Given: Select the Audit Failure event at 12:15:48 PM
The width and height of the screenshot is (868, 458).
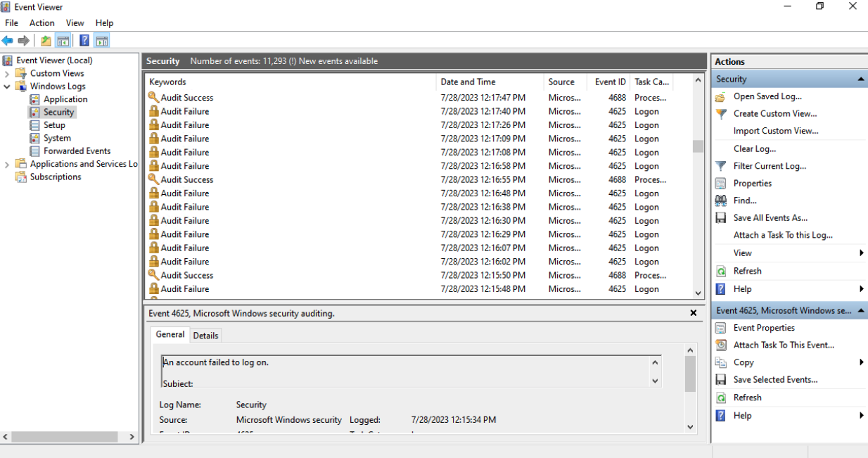Looking at the screenshot, I should tap(419, 289).
